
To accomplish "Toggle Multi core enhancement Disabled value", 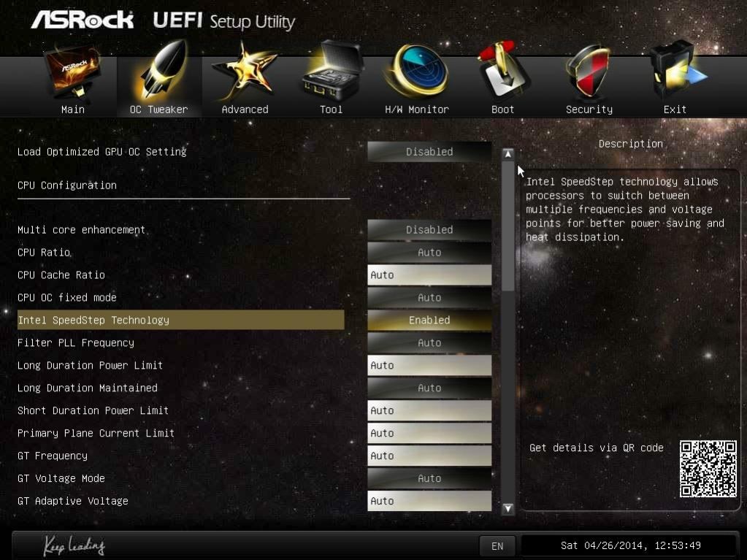I will tap(429, 229).
